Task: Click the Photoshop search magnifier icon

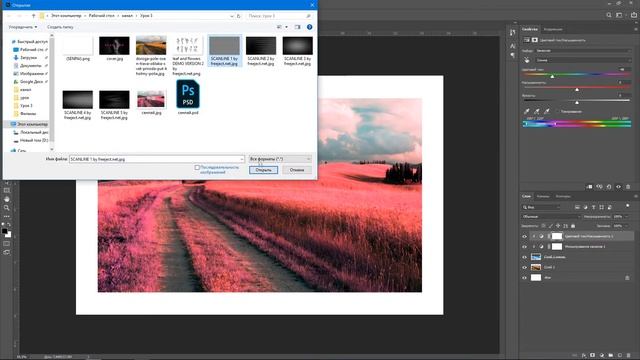Action: click(x=609, y=15)
